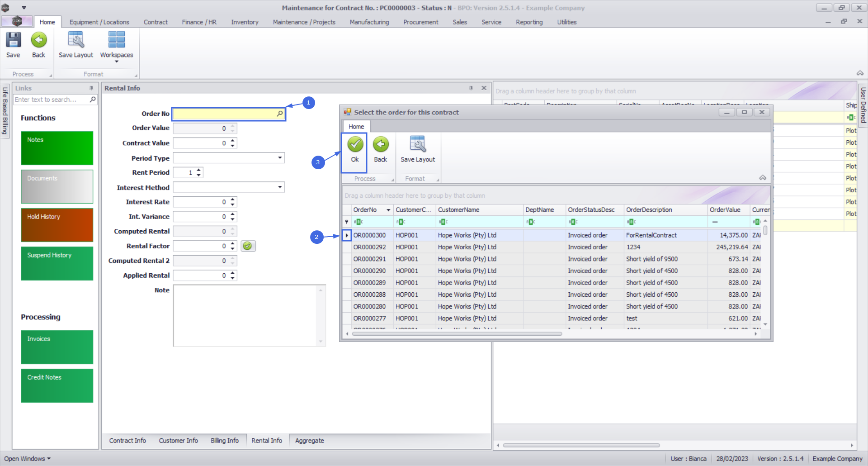The image size is (868, 466).
Task: Switch to the Contract Info bottom tab
Action: (127, 441)
